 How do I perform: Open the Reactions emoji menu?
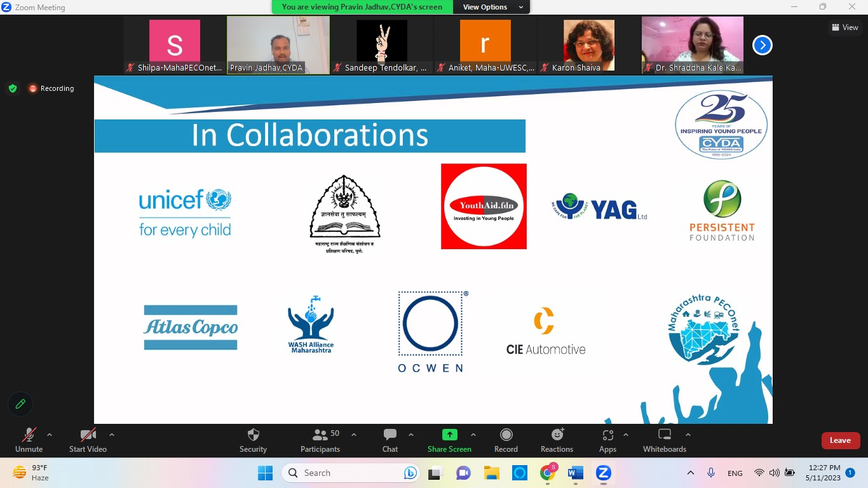click(557, 435)
